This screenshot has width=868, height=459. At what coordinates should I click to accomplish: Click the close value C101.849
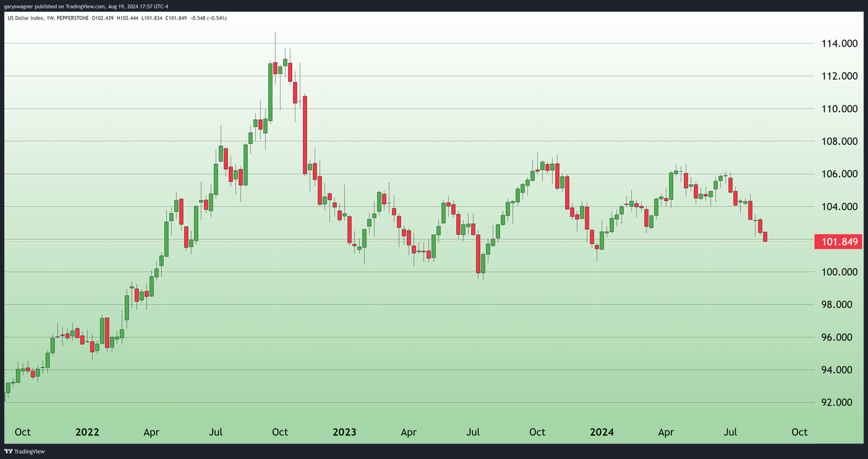(176, 18)
